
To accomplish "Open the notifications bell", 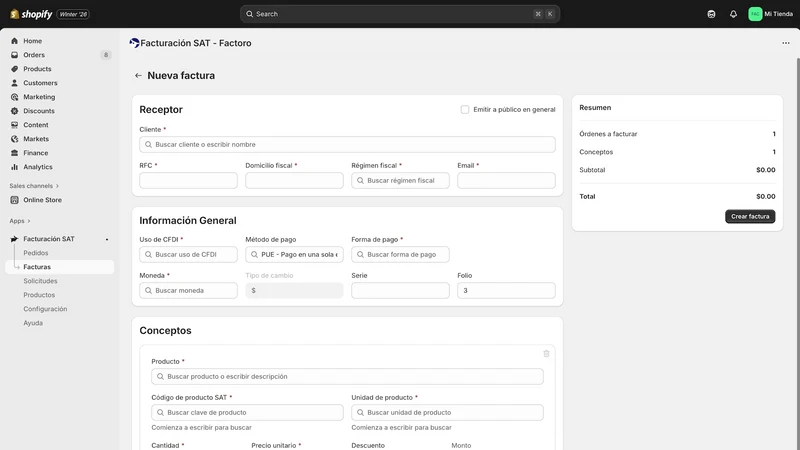I will tap(733, 14).
